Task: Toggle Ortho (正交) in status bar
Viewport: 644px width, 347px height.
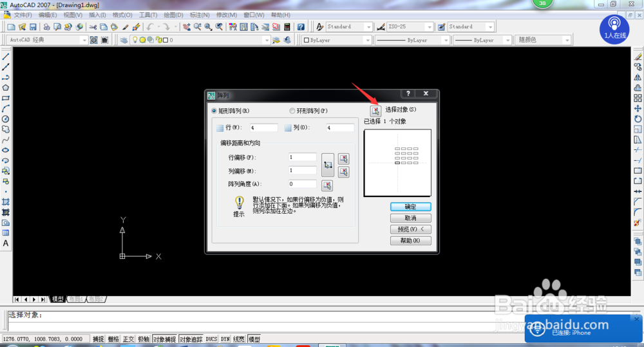Action: tap(129, 339)
